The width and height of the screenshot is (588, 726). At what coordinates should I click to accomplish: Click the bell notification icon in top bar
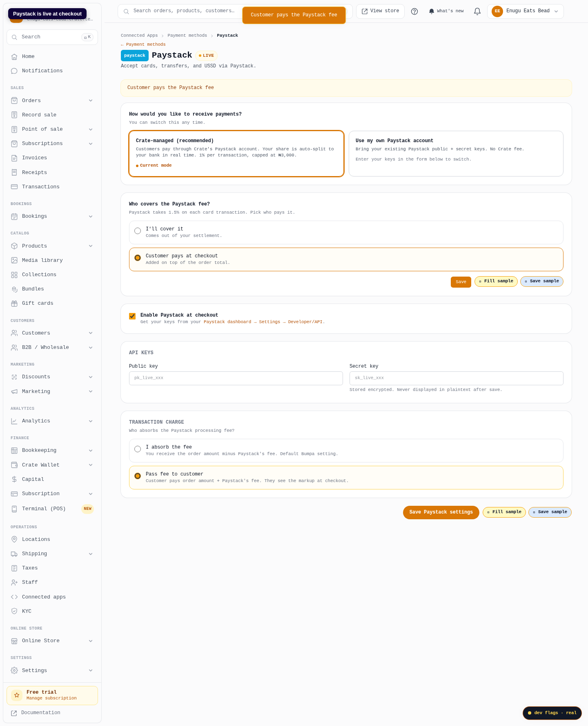[477, 11]
